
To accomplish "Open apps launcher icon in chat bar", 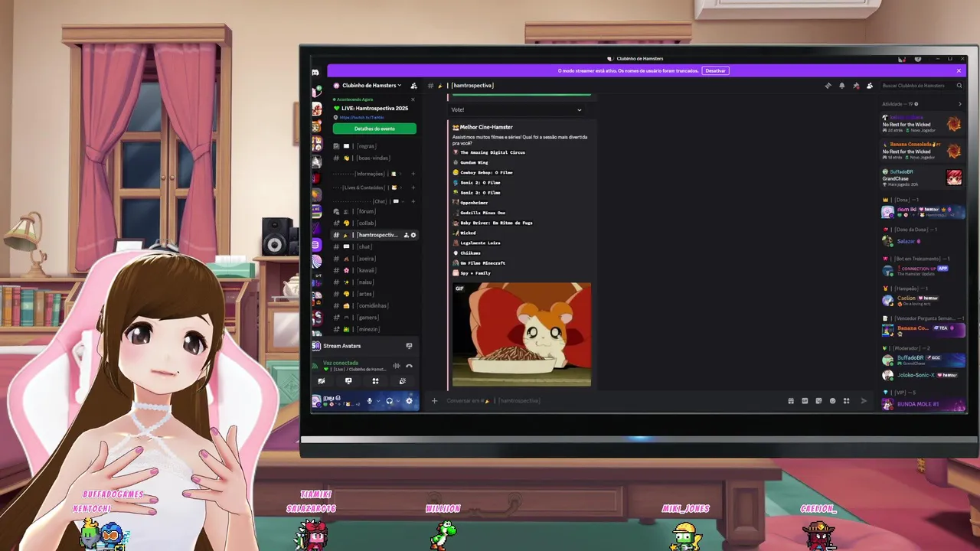I will pos(846,401).
